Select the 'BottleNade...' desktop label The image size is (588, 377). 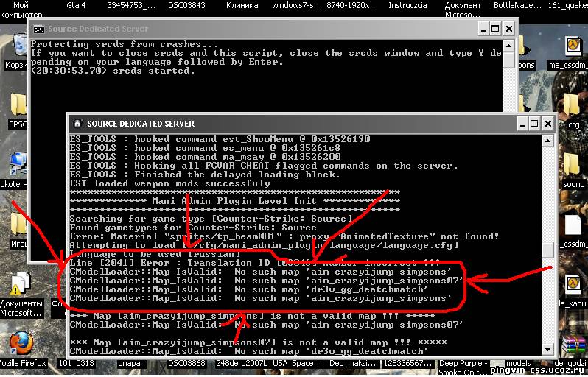pos(517,5)
